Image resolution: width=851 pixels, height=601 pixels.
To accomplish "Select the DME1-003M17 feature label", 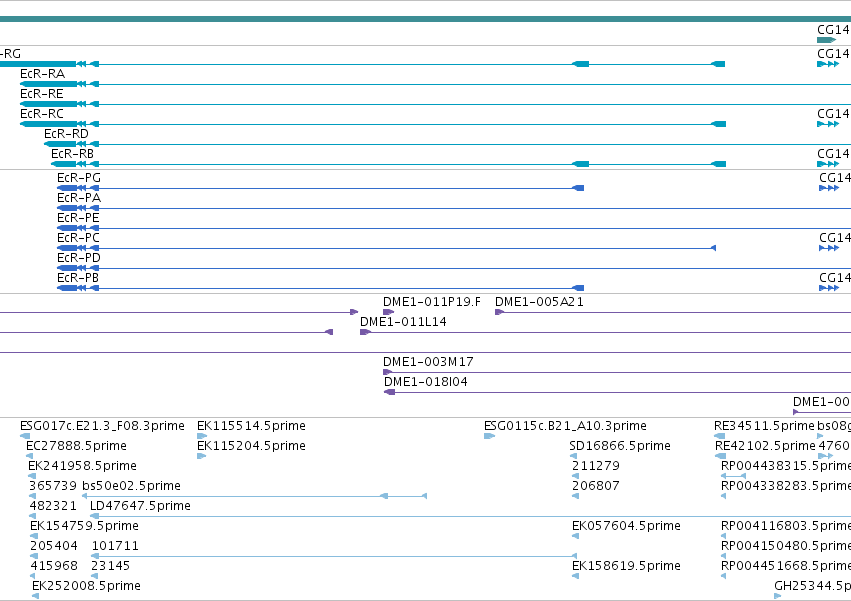I will tap(428, 362).
